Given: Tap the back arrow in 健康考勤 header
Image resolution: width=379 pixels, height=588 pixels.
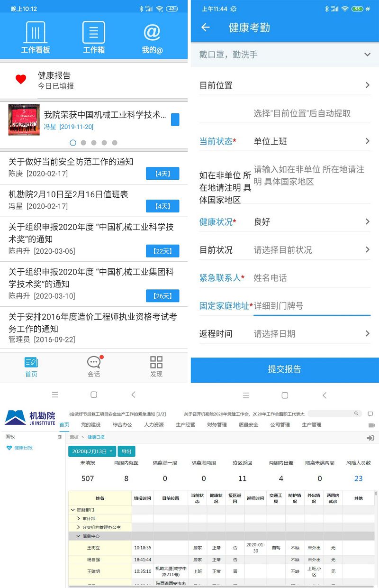Looking at the screenshot, I should [206, 28].
